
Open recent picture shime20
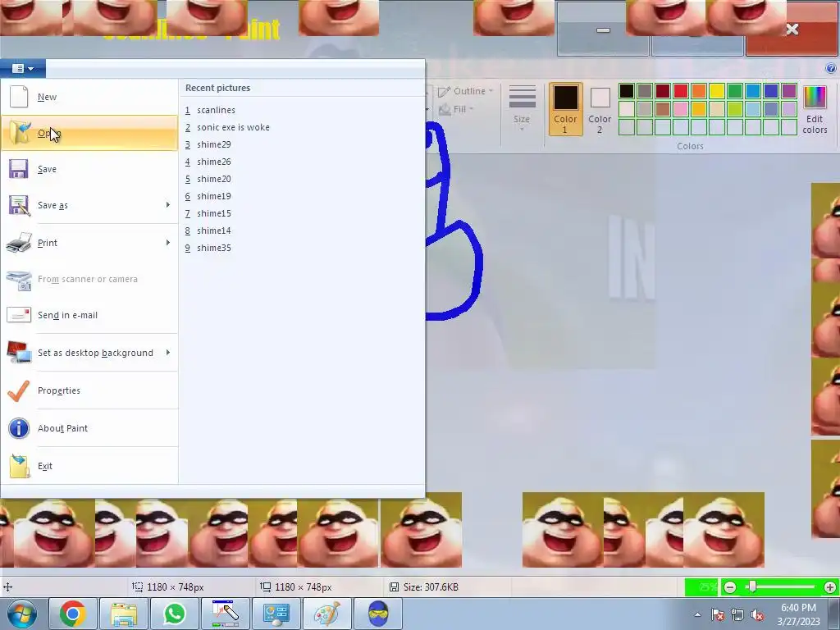[x=208, y=178]
